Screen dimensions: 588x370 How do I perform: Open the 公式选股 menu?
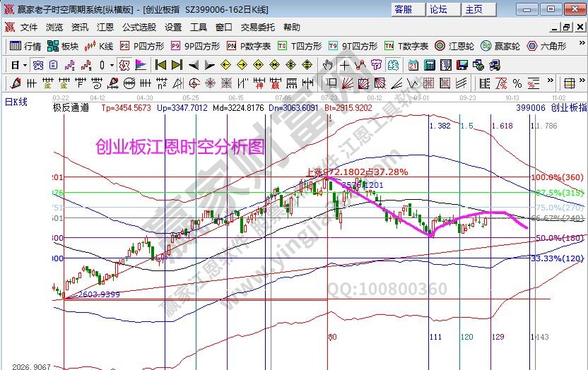(x=139, y=28)
